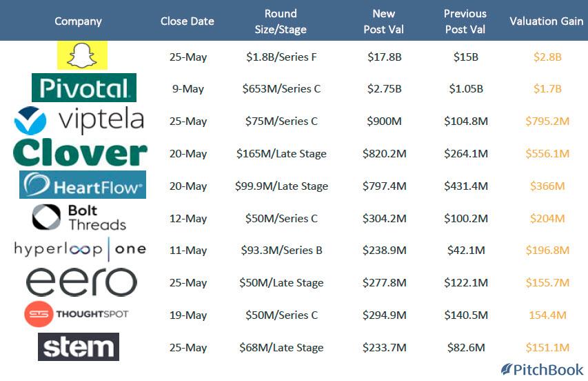Image resolution: width=588 pixels, height=381 pixels.
Task: Click the Snapchat ghost logo
Action: [82, 55]
